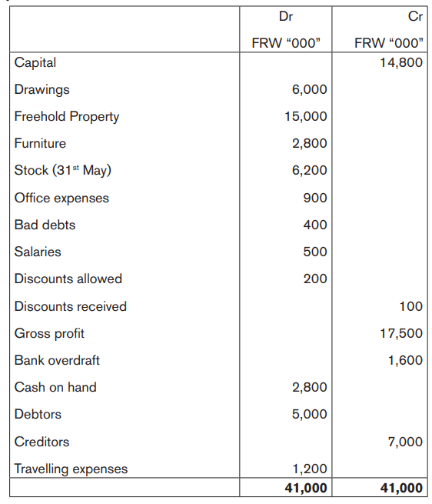The width and height of the screenshot is (432, 504).
Task: Select the Furniture row label
Action: pos(40,143)
